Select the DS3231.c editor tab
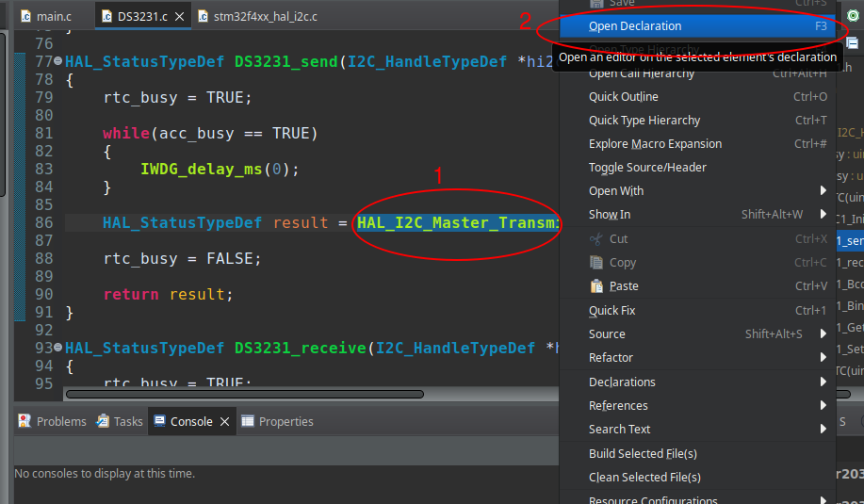 click(142, 17)
